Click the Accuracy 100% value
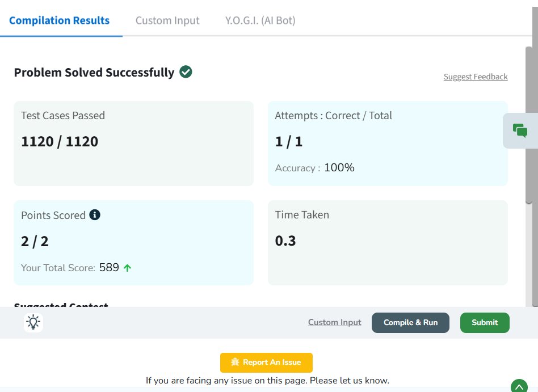 pos(339,168)
